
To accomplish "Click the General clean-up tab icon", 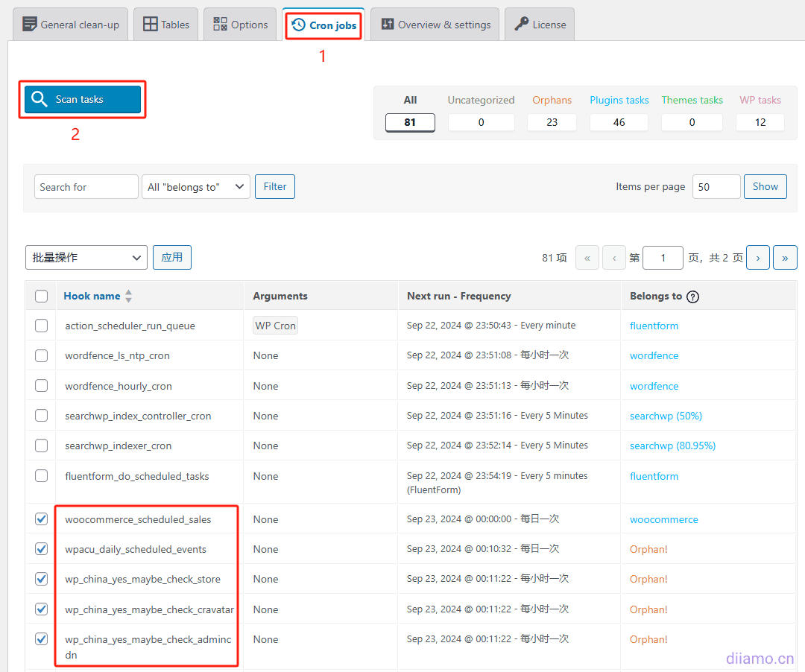I will 30,25.
